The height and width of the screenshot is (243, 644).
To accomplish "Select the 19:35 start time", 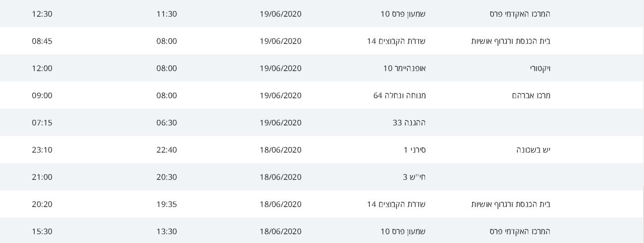I will tap(166, 204).
